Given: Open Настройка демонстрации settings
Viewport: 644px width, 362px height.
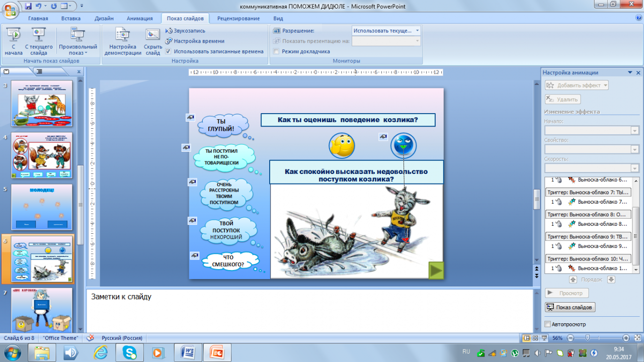Looking at the screenshot, I should coord(123,41).
